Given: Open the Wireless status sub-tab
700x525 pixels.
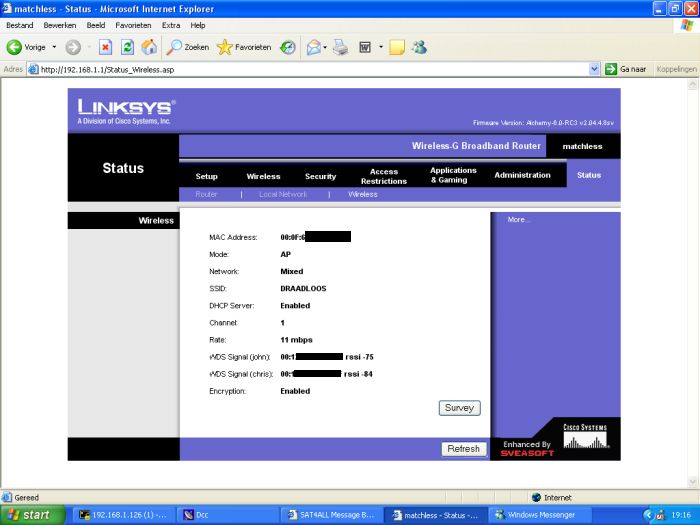Looking at the screenshot, I should click(x=363, y=194).
